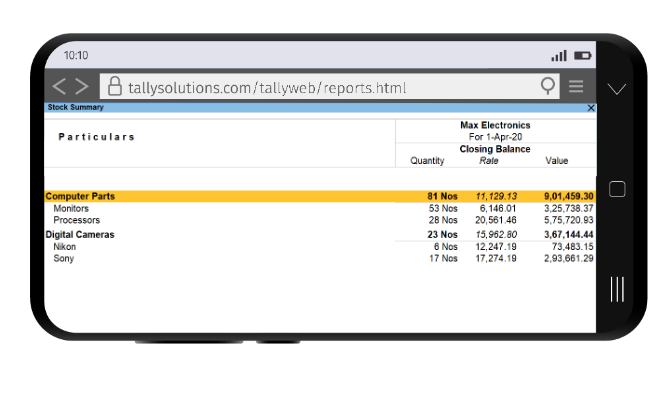Select the Monitors stock item
The width and height of the screenshot is (671, 398).
coord(71,208)
